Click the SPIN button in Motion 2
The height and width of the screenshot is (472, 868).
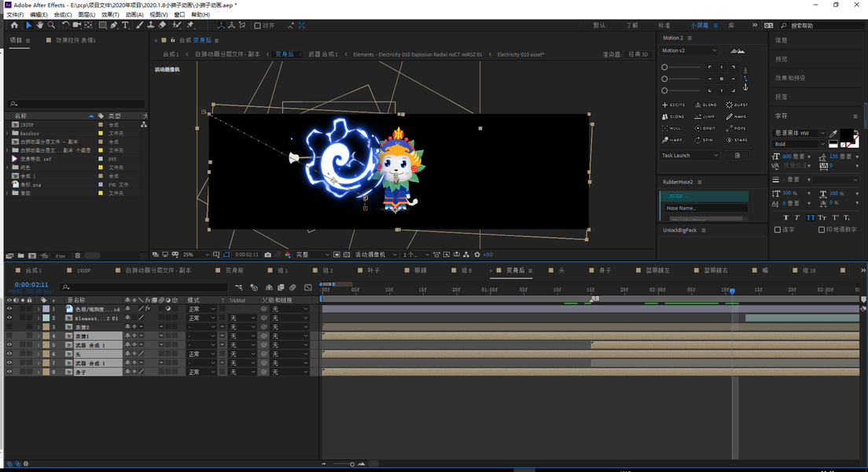tap(704, 140)
